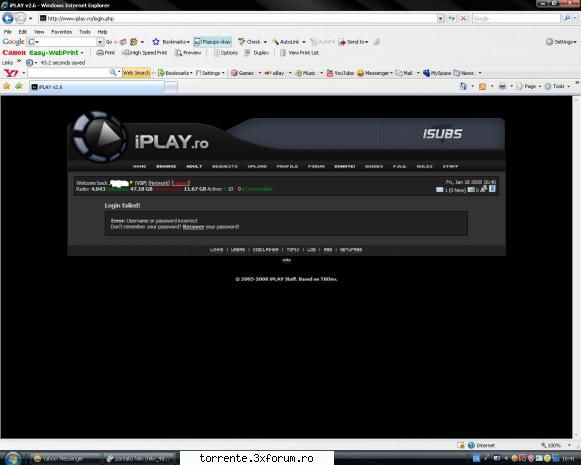Open the Favorites menu
Viewport: 581px width, 465px height.
click(x=62, y=32)
